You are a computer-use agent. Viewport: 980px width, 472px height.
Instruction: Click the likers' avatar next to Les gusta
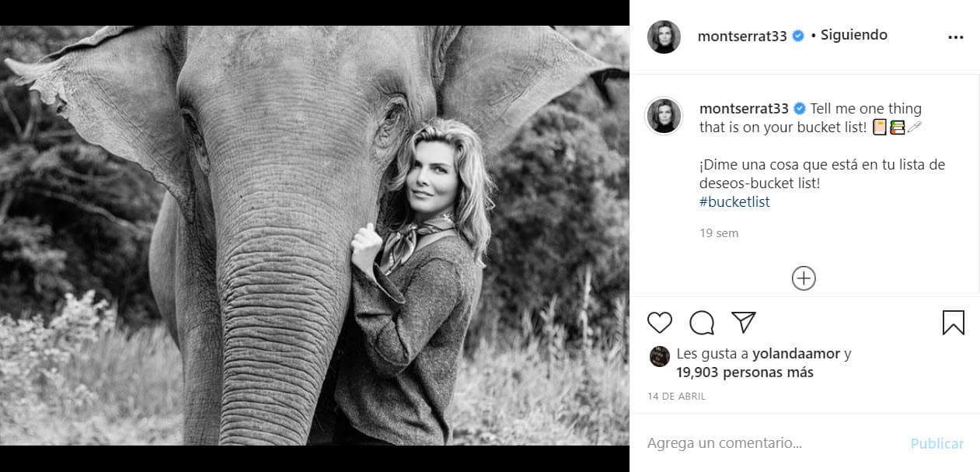(x=660, y=355)
